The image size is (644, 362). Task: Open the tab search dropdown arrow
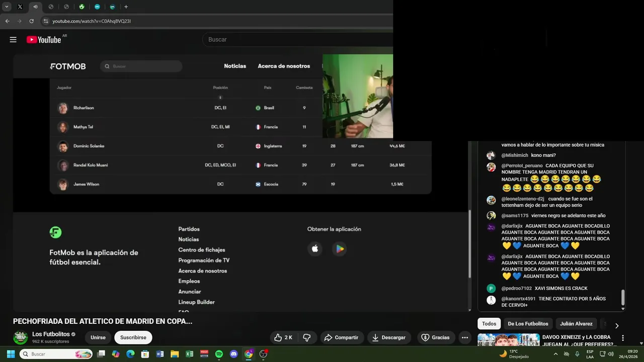(7, 7)
